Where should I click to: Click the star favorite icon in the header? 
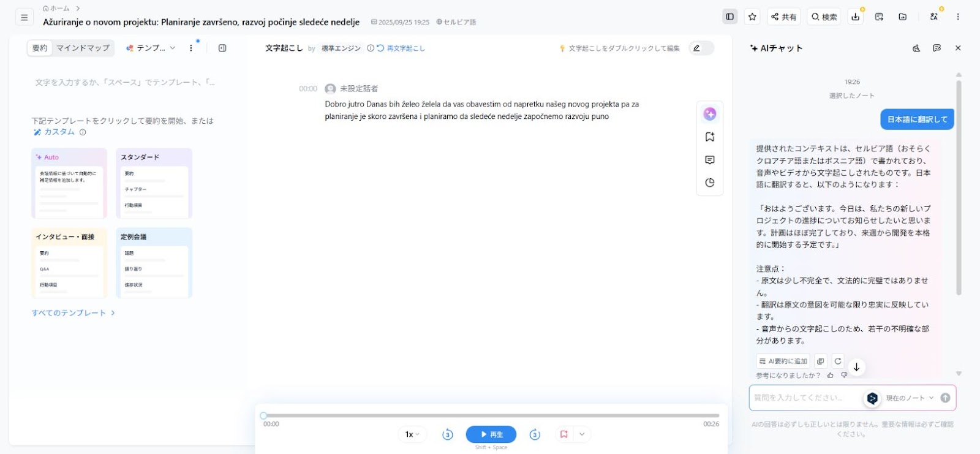click(752, 17)
